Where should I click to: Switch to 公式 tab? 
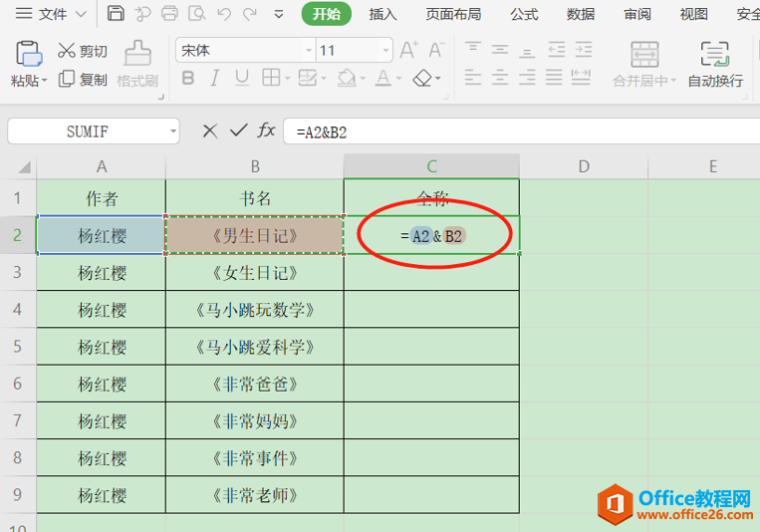(524, 14)
